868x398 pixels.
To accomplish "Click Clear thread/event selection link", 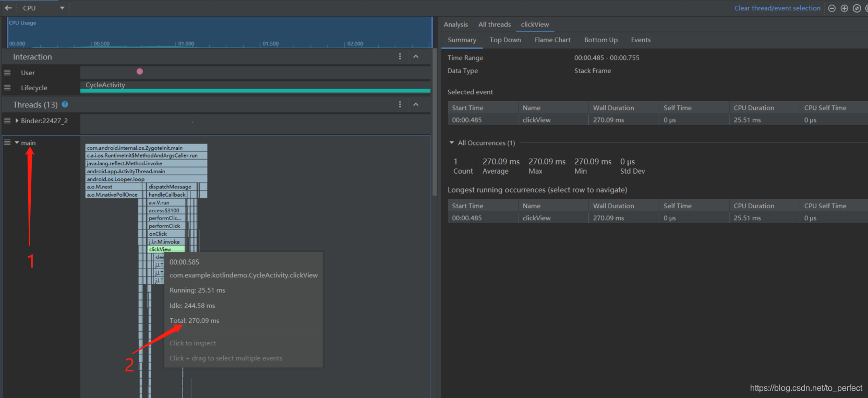I will coord(777,8).
